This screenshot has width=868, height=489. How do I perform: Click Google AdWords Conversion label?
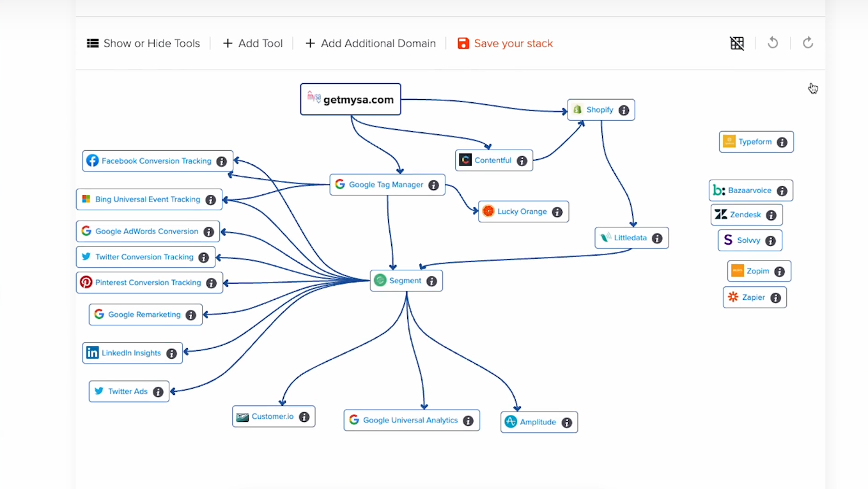pos(147,231)
